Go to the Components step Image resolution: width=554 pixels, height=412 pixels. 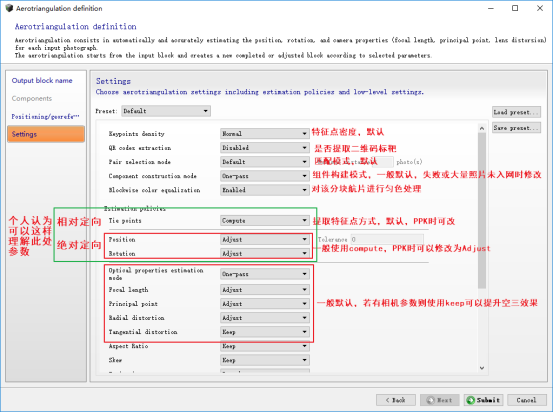click(x=32, y=99)
